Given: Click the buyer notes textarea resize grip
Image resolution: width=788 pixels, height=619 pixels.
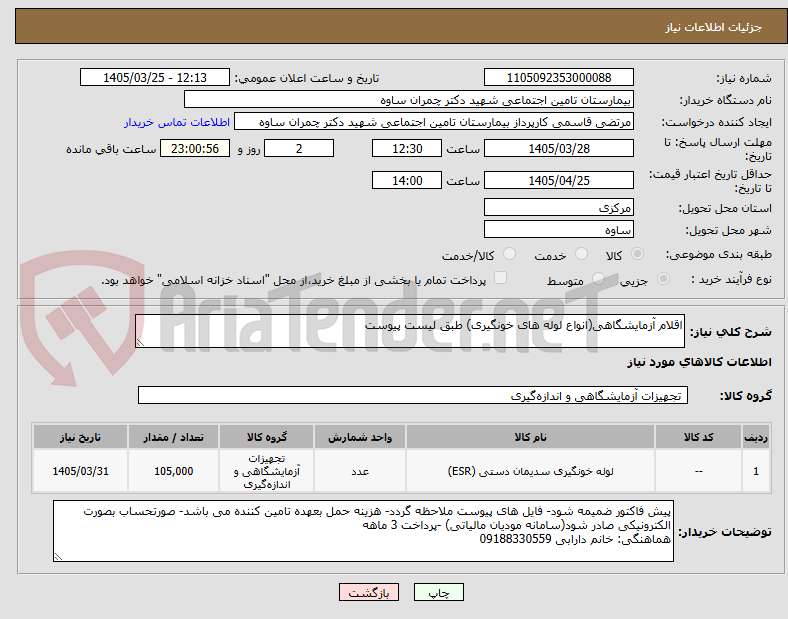Looking at the screenshot, I should click(x=58, y=557).
